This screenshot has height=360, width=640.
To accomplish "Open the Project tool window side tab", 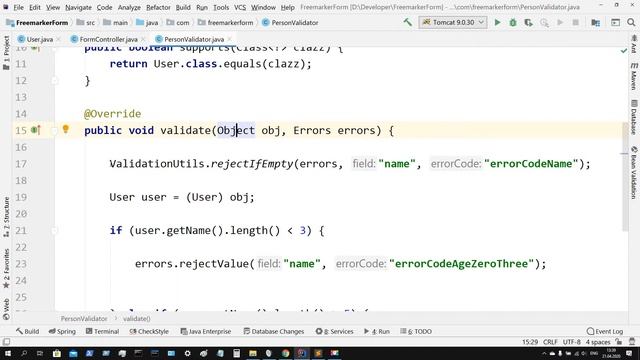I will (x=6, y=53).
